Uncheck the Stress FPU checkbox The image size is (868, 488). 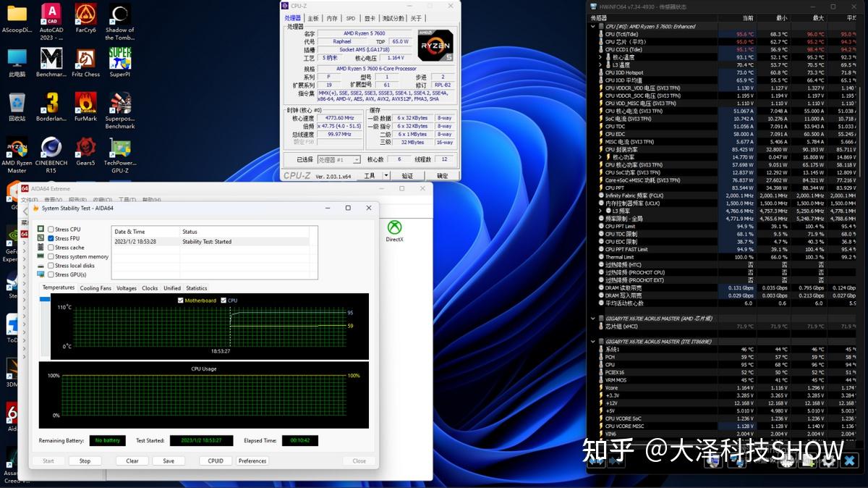pyautogui.click(x=51, y=238)
